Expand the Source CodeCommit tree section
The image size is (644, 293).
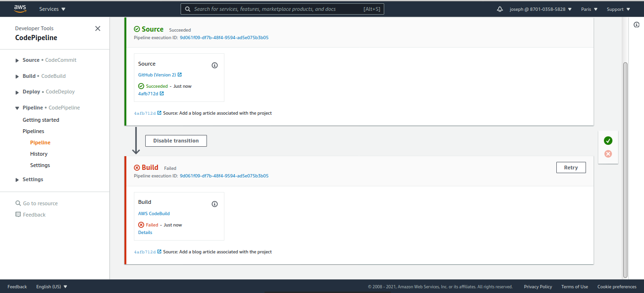click(17, 60)
